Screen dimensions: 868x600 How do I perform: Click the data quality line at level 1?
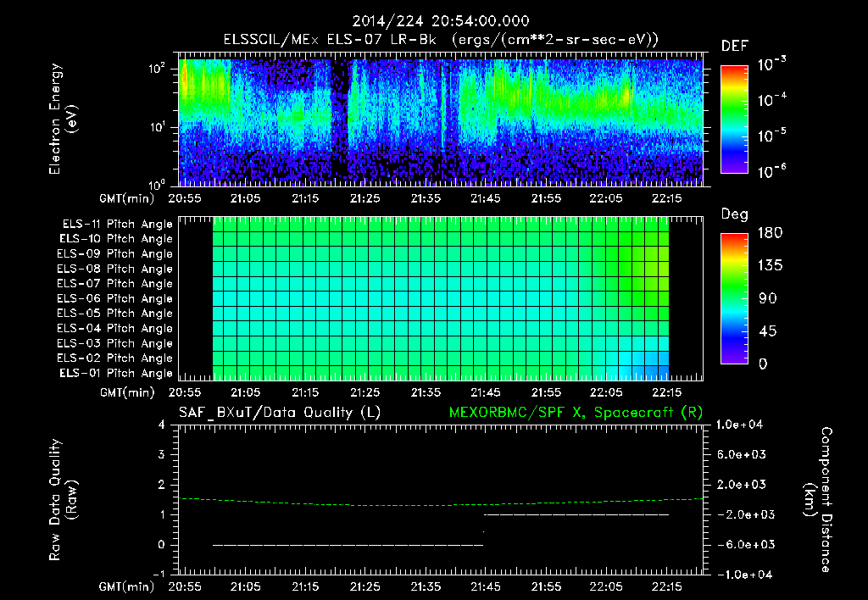576,514
